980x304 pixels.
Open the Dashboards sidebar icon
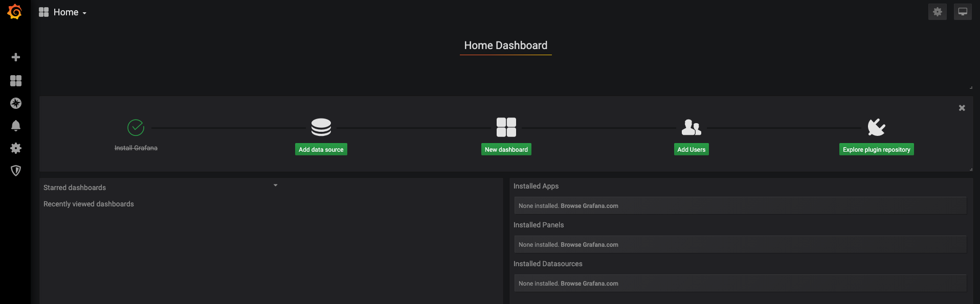tap(16, 81)
